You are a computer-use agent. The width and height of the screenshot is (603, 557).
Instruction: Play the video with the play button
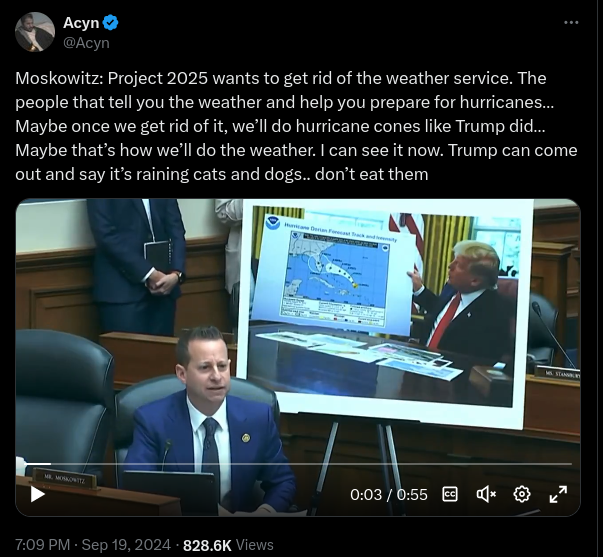click(x=38, y=494)
